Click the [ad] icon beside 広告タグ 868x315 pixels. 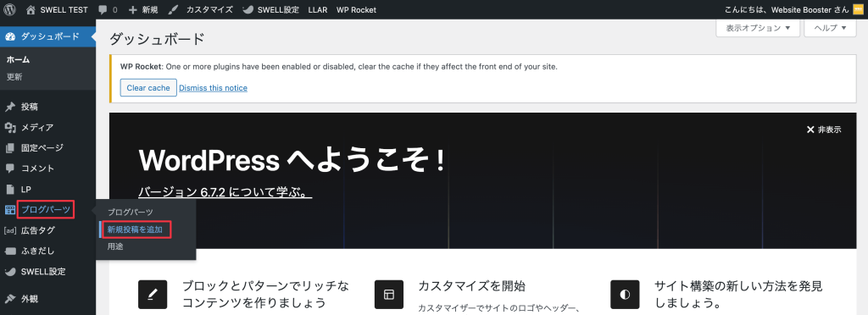(x=10, y=230)
